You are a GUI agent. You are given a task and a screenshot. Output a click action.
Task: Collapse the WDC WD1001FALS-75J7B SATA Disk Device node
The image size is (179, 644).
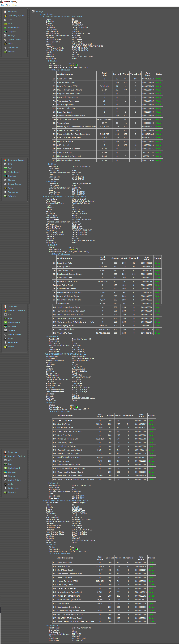pos(44,197)
